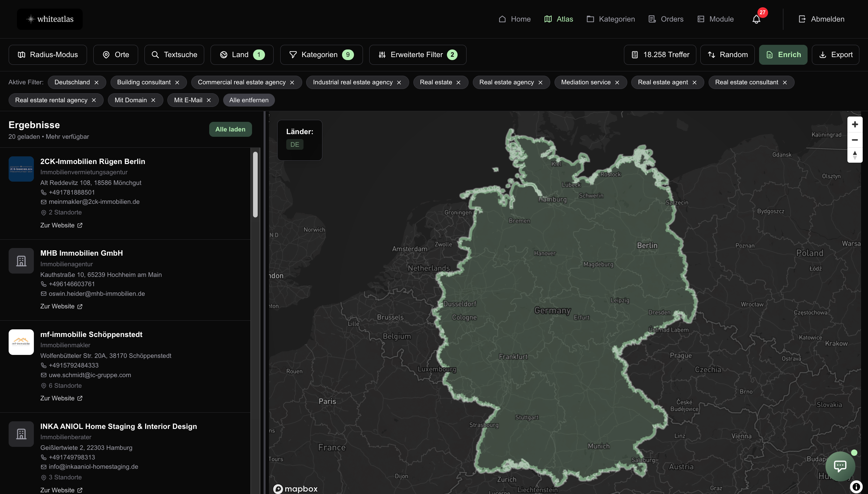Open Erweiterte Filter options
This screenshot has height=494, width=868.
(417, 55)
